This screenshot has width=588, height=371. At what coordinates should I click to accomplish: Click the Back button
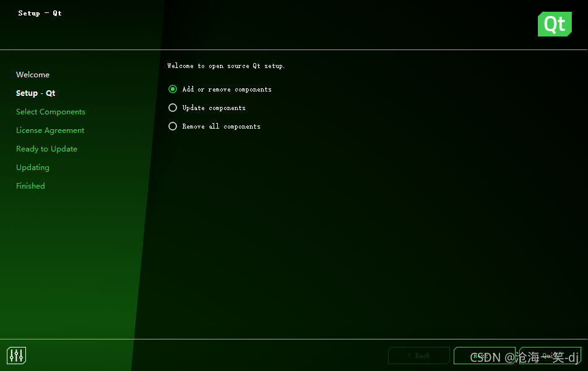[x=419, y=356]
